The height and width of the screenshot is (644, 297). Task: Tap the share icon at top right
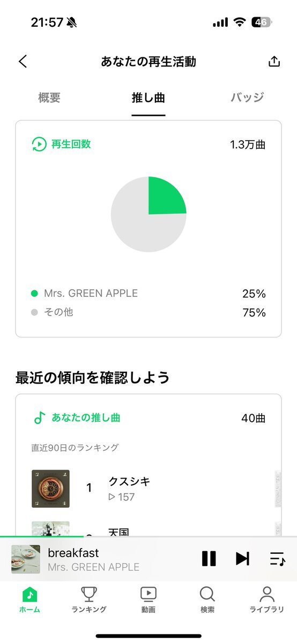(274, 61)
